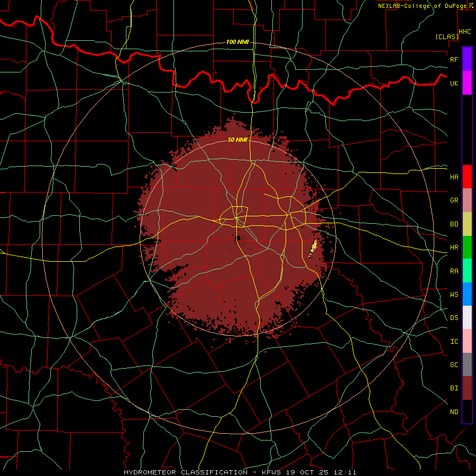Pick the RA light green legend swatch
This screenshot has height=476, width=476.
(467, 271)
